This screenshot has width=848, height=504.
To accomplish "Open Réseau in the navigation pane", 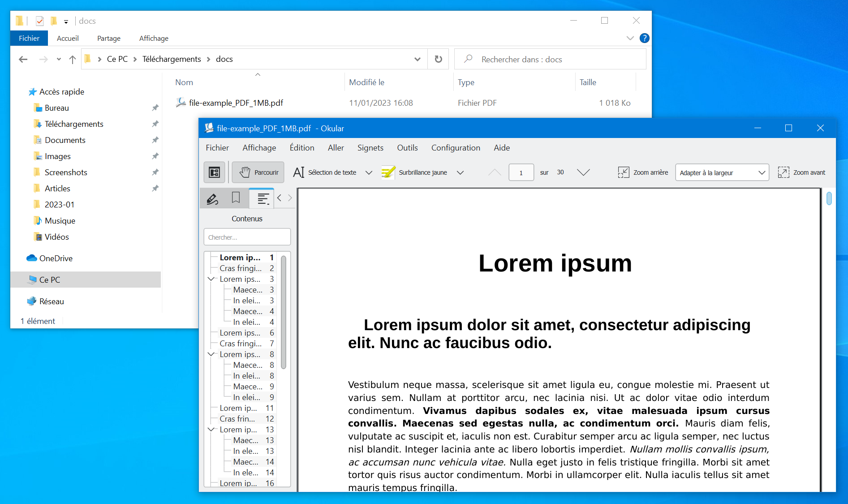I will tap(52, 302).
